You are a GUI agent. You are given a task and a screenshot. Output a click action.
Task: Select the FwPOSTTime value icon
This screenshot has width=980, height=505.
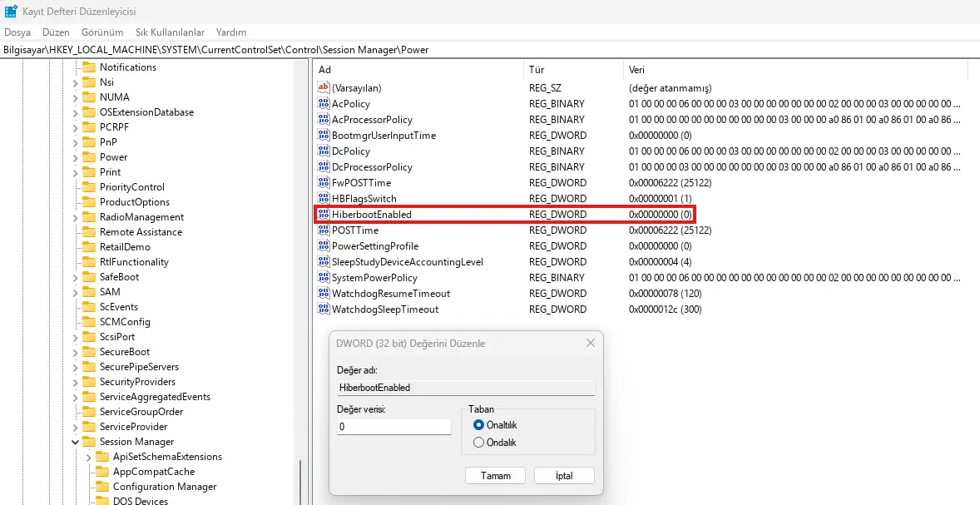323,182
